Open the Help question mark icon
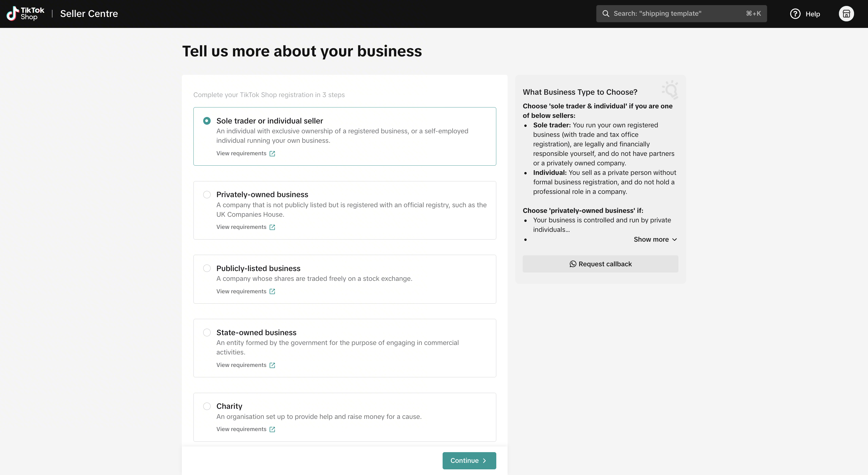This screenshot has width=868, height=475. coord(795,14)
